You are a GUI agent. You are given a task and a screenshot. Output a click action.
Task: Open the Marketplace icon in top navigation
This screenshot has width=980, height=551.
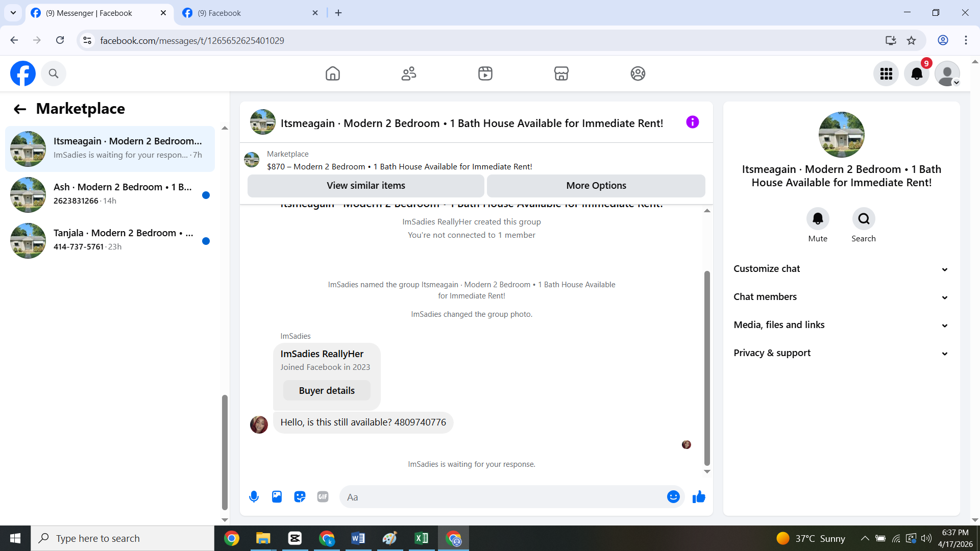point(561,73)
